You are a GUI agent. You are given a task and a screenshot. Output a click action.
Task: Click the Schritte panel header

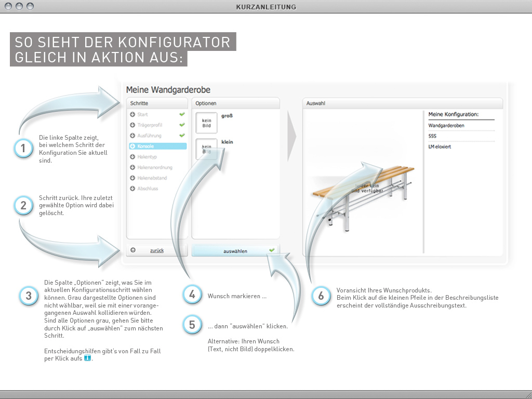[157, 103]
